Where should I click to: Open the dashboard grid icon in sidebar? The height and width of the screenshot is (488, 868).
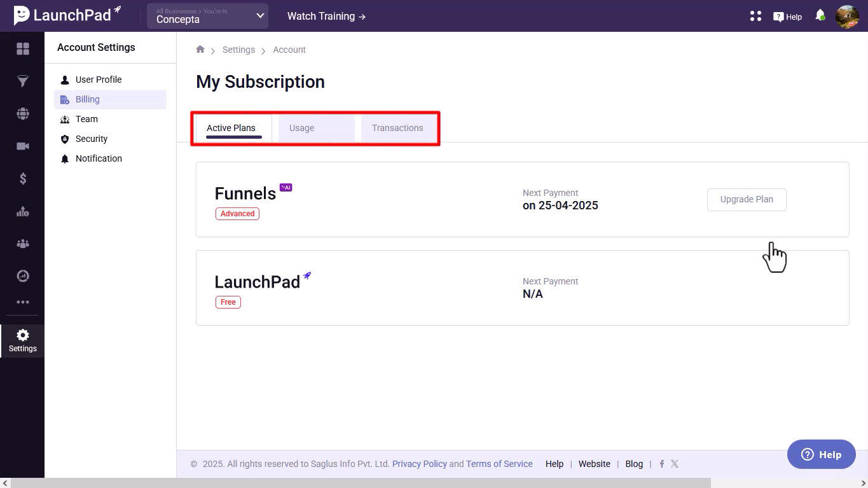pos(23,49)
